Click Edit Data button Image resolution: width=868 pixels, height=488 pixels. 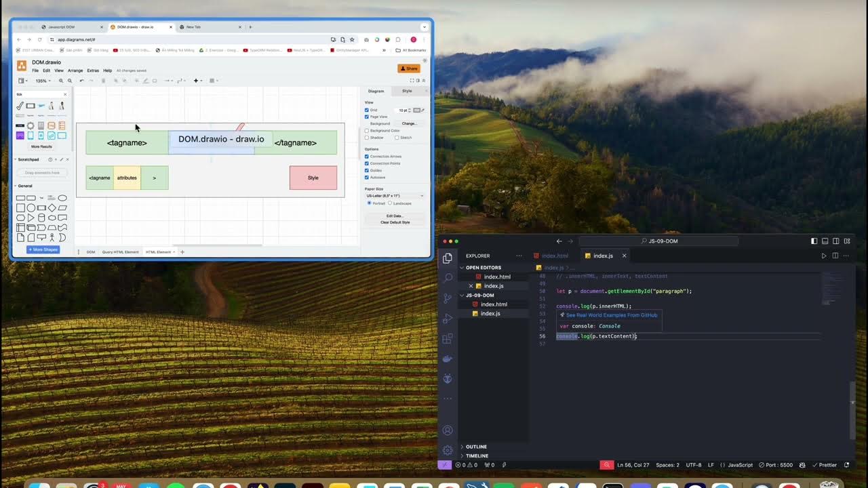click(x=395, y=216)
